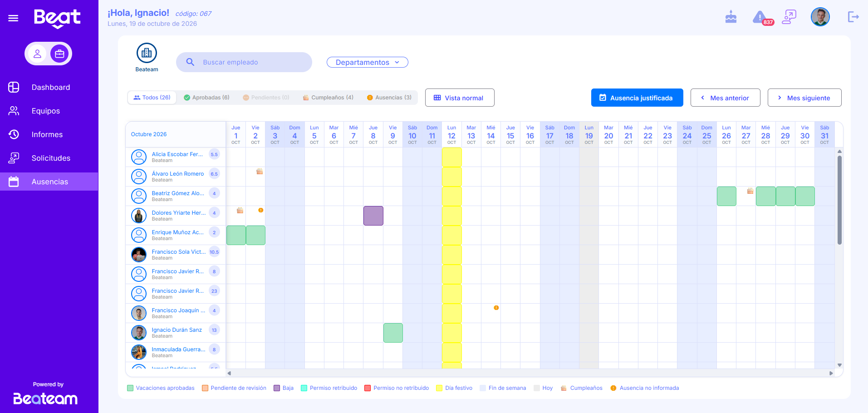Click the logout icon

pyautogui.click(x=853, y=17)
